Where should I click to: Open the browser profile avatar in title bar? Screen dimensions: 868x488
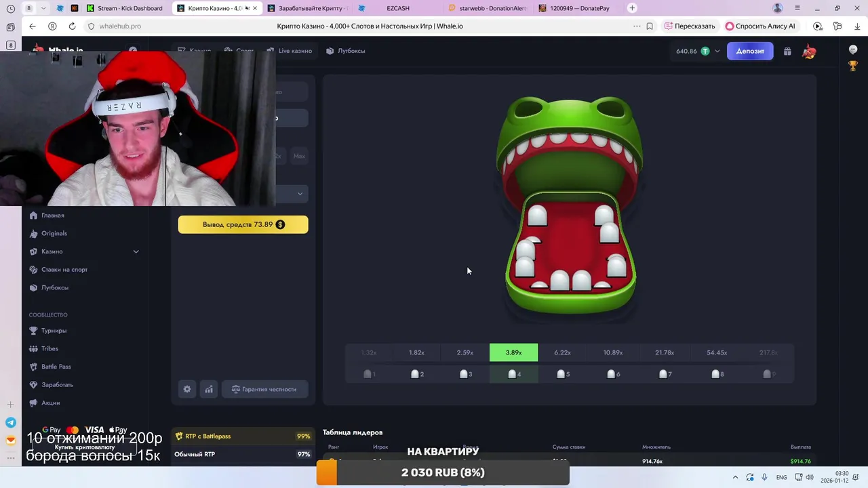(778, 8)
